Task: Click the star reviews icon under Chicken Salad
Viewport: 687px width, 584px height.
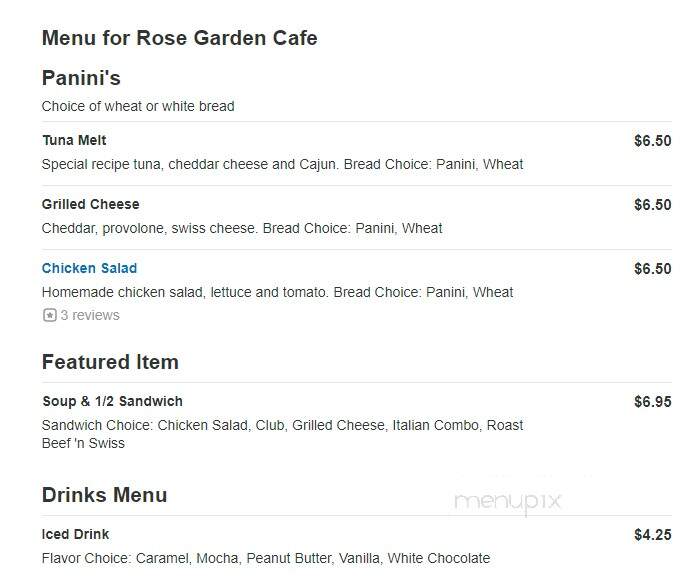Action: tap(50, 315)
